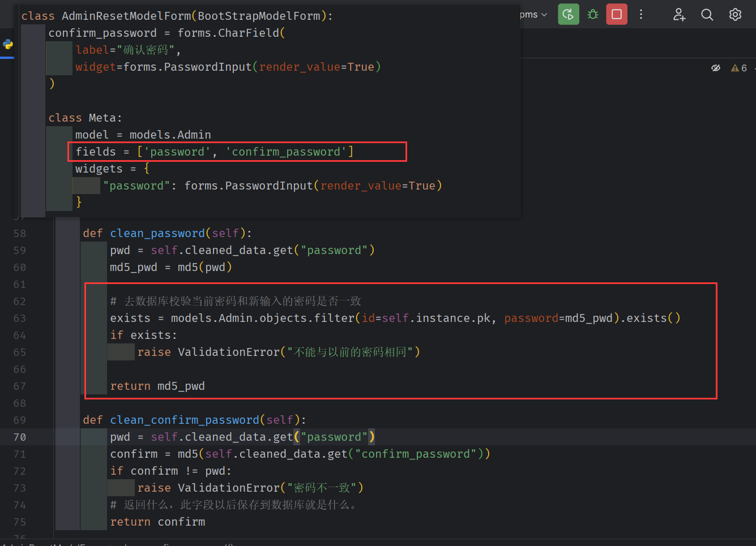Click the confirm = md5(...) assignment on line 71
Image resolution: width=756 pixels, height=546 pixels.
pyautogui.click(x=300, y=454)
